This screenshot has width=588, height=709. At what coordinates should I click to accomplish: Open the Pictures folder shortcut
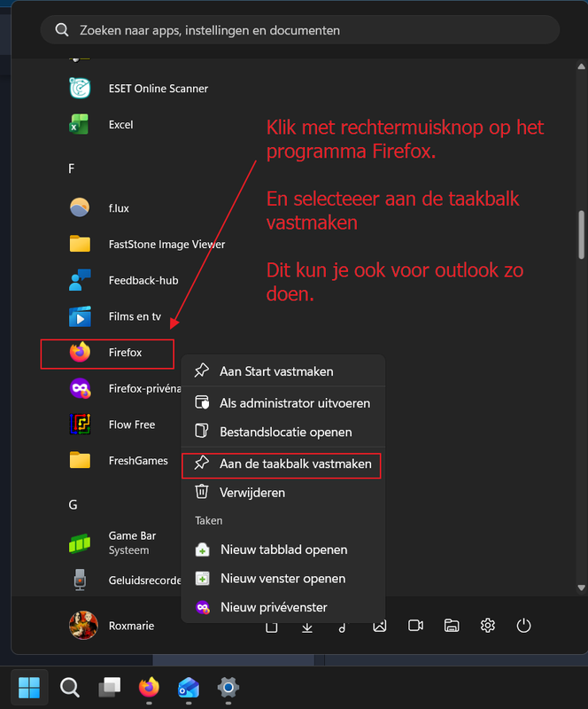(x=380, y=626)
